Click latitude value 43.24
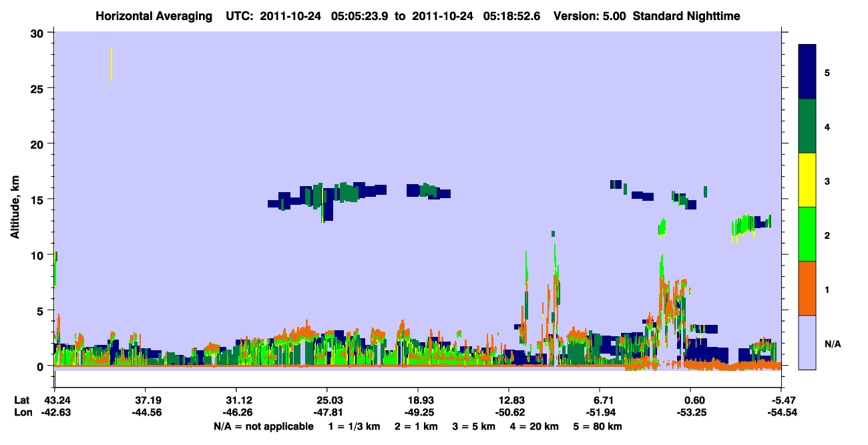The image size is (868, 445). pyautogui.click(x=57, y=400)
